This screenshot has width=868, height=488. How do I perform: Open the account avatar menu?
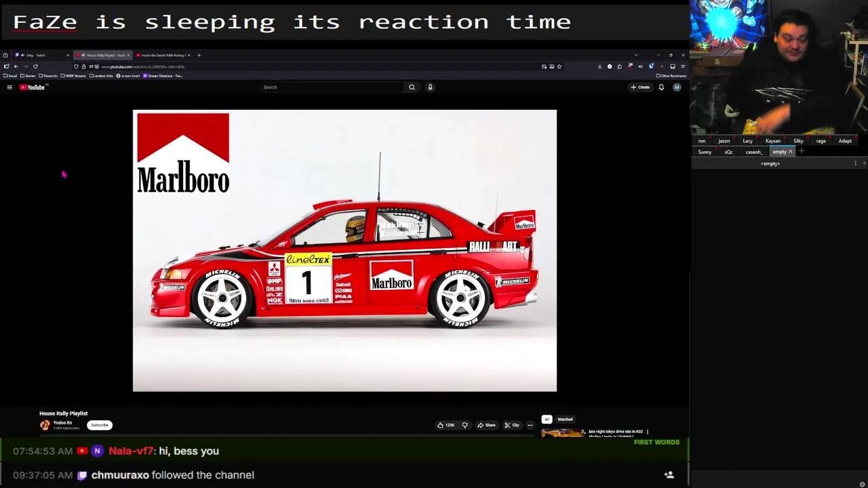pyautogui.click(x=677, y=87)
